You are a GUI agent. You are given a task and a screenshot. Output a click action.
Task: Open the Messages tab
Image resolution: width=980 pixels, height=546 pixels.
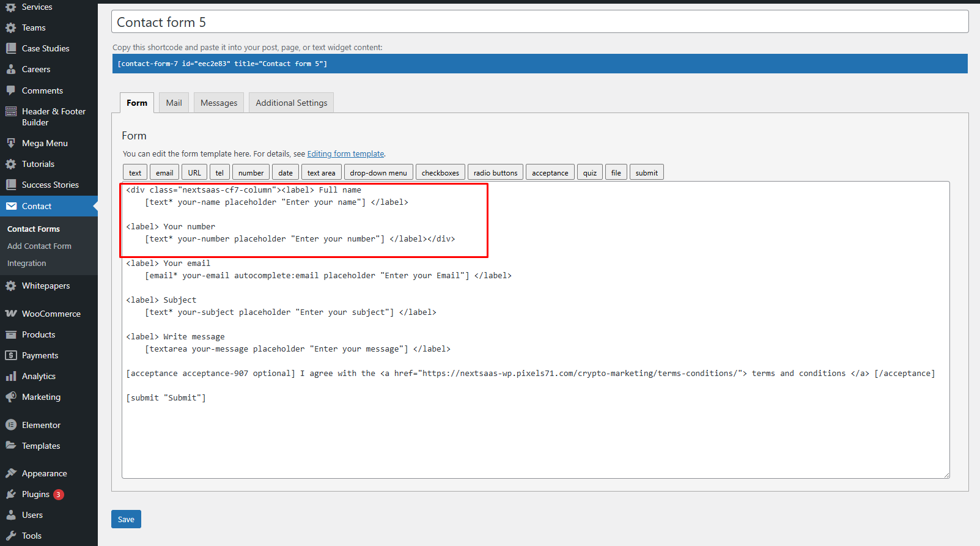[218, 103]
